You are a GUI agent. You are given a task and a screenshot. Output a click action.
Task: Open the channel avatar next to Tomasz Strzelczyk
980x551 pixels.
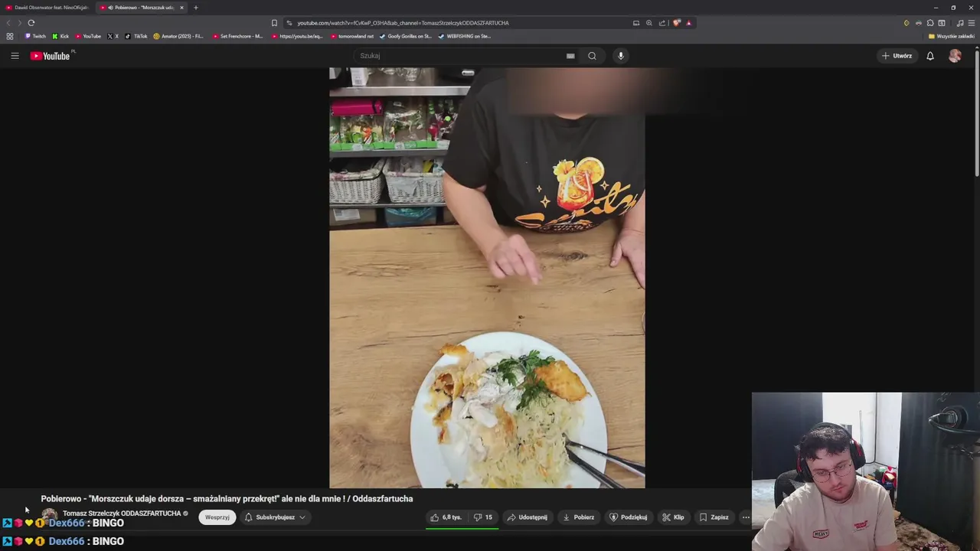pyautogui.click(x=49, y=517)
